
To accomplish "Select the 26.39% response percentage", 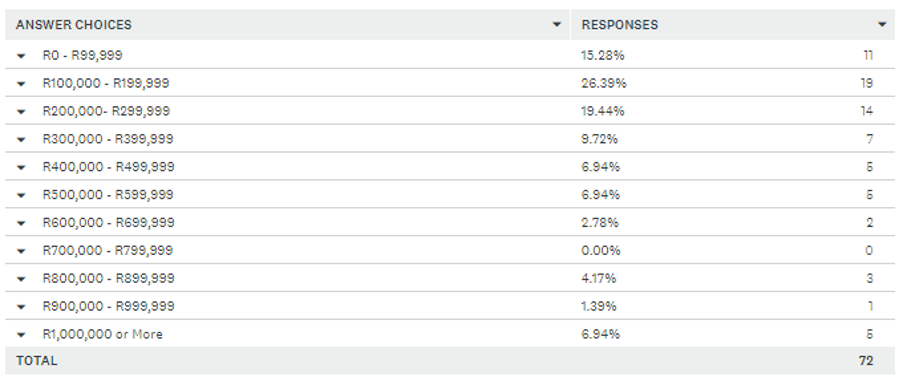I will pyautogui.click(x=604, y=84).
